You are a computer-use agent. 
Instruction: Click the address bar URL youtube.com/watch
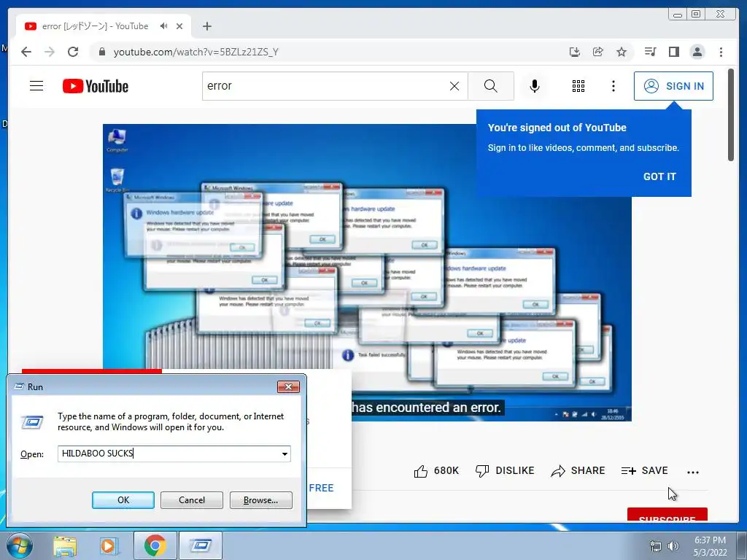[x=196, y=52]
